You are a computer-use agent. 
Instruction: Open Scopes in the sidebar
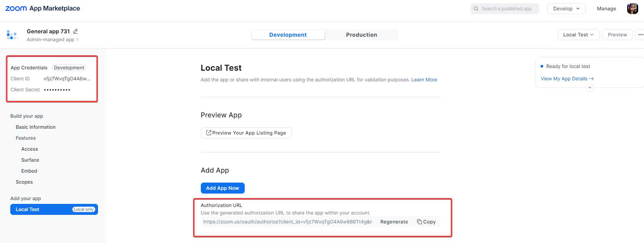24,182
